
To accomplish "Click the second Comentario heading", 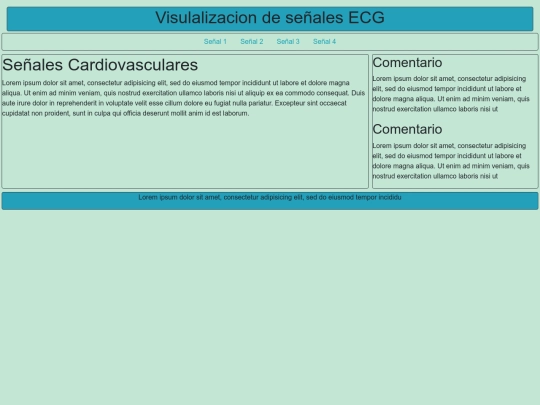I will [407, 129].
